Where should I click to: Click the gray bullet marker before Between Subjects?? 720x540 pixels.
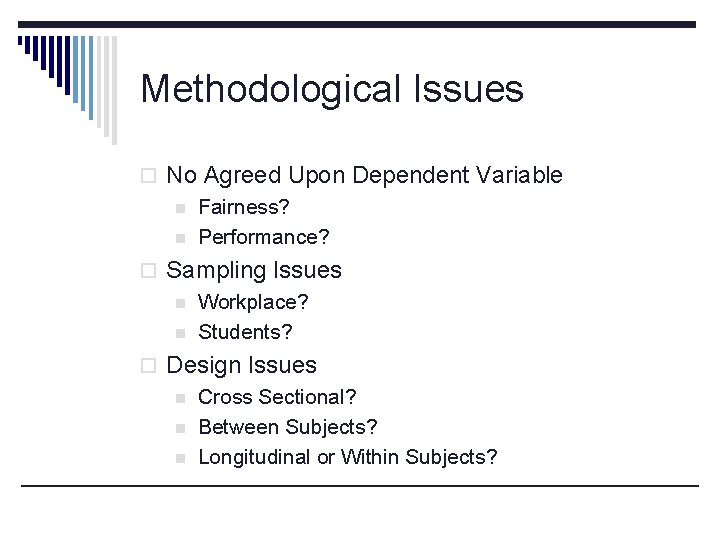click(180, 428)
